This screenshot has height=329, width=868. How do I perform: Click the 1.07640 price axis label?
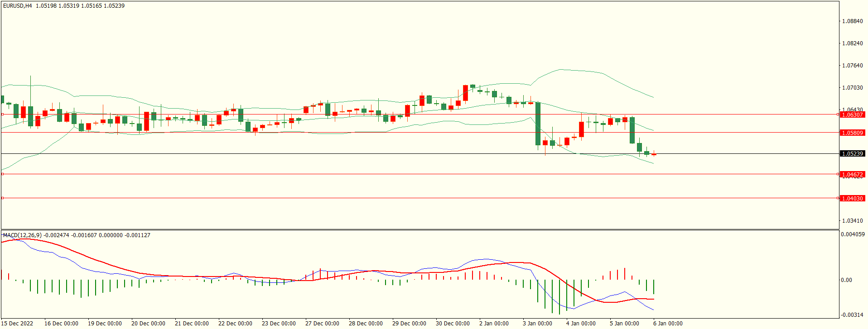click(x=853, y=66)
